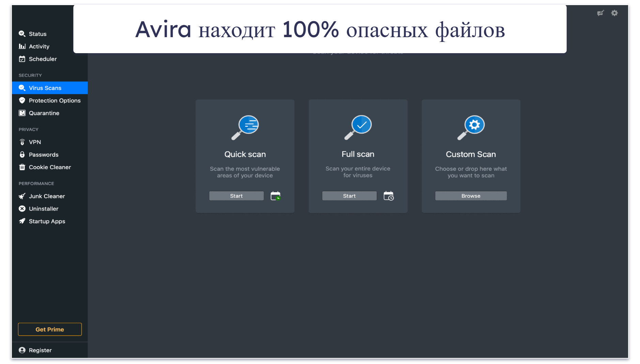Click the Cookie Cleaner trash icon

pos(22,167)
